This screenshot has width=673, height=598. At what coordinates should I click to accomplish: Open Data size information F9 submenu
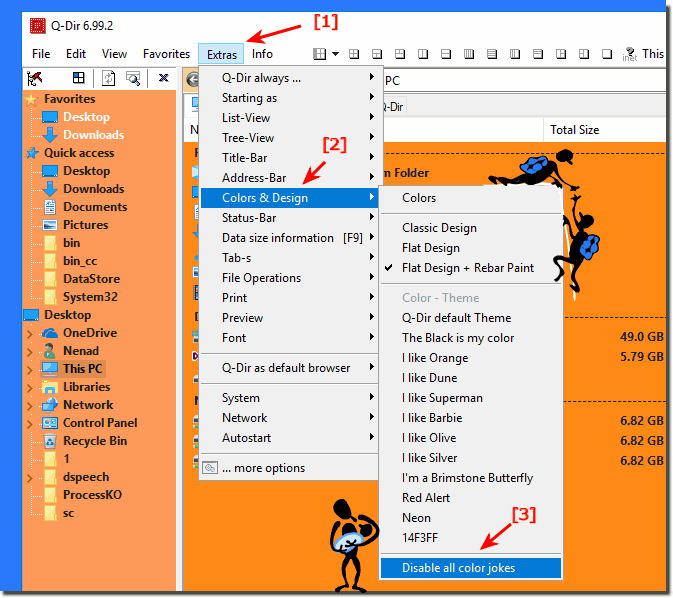(289, 238)
